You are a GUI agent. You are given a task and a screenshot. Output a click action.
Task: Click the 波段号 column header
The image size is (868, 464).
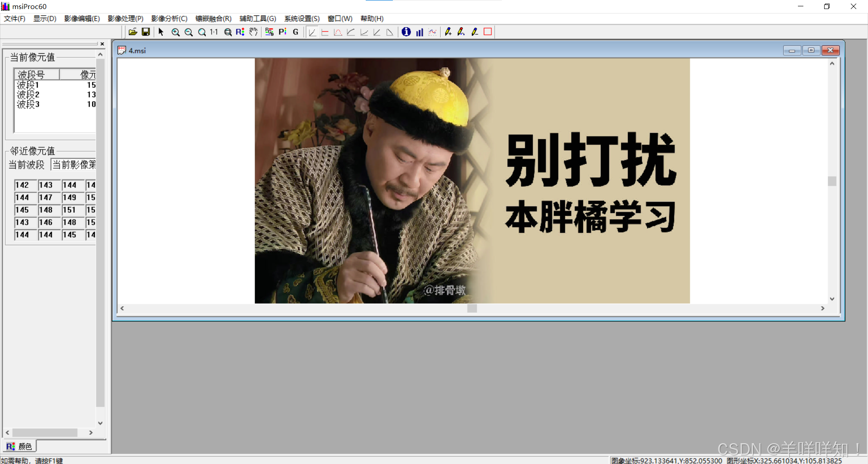tap(37, 75)
